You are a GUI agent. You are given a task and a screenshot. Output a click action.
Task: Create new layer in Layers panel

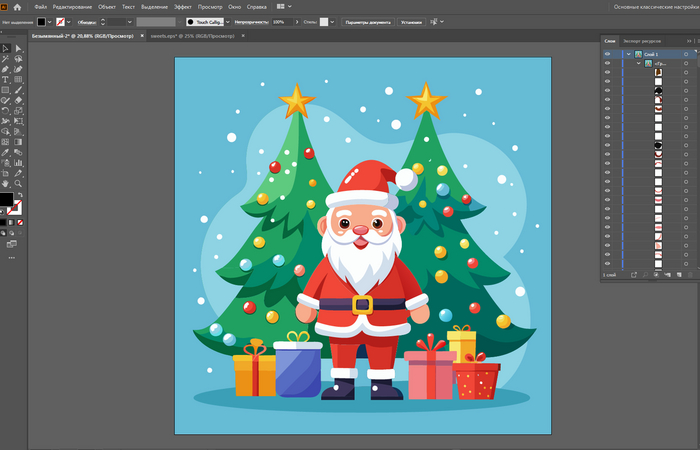coord(679,275)
